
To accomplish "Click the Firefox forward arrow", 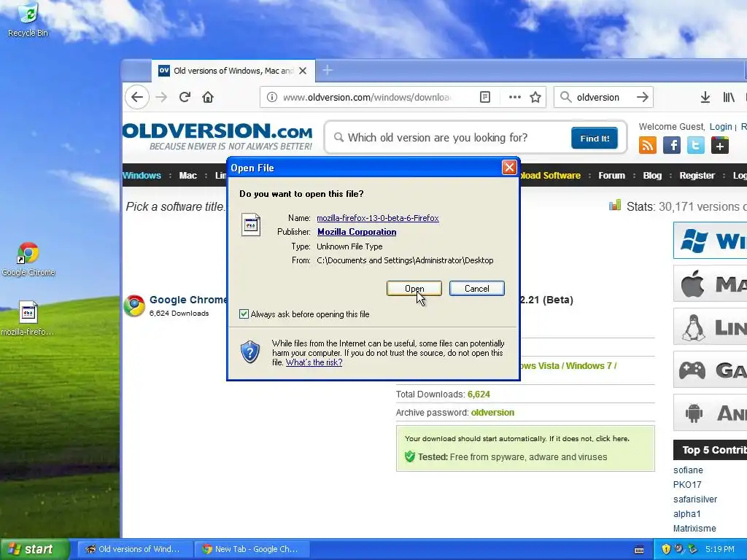I will [161, 97].
